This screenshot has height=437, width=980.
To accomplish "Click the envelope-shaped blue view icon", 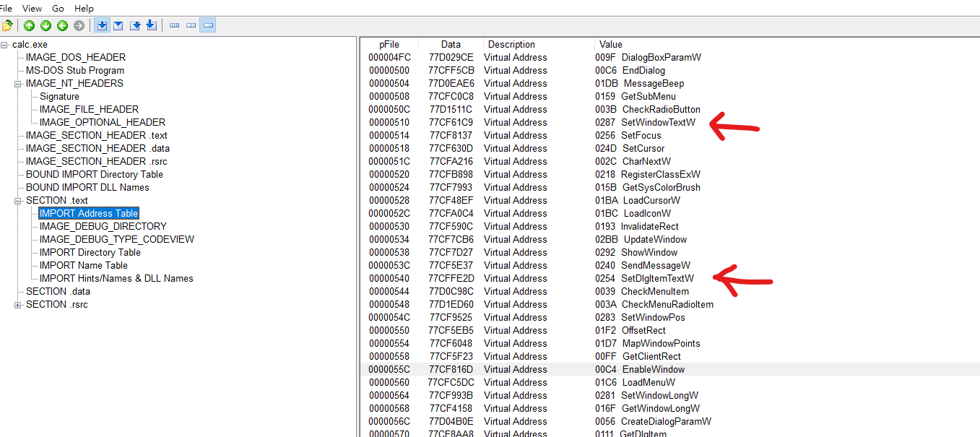I will click(118, 26).
